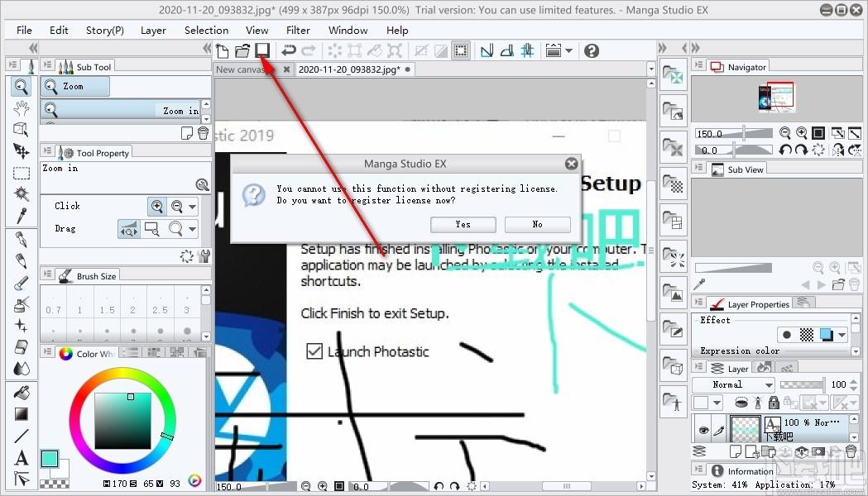The height and width of the screenshot is (496, 868).
Task: Toggle snap to special ruler icon
Action: click(507, 51)
